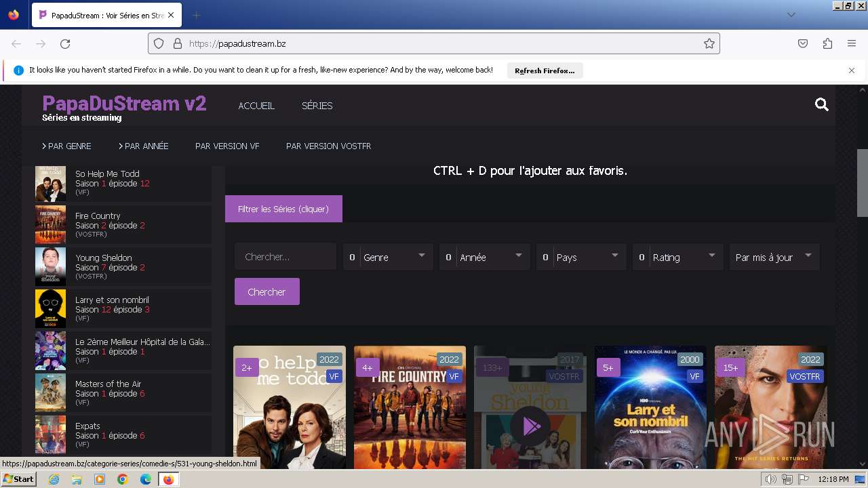Click the taskbar clock showing 12:18 PM
The height and width of the screenshot is (488, 868).
[x=833, y=479]
